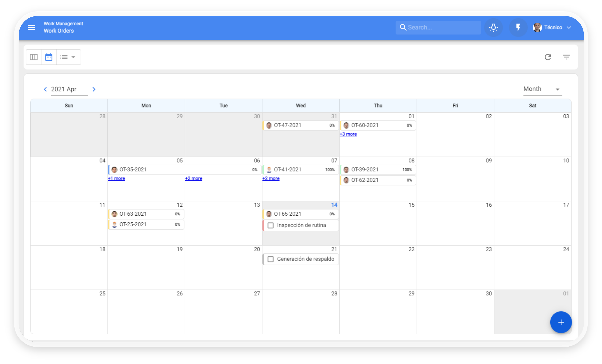Screen dimensions: 602x364
Task: Click +2 more link under Tuesday 06
Action: click(194, 178)
